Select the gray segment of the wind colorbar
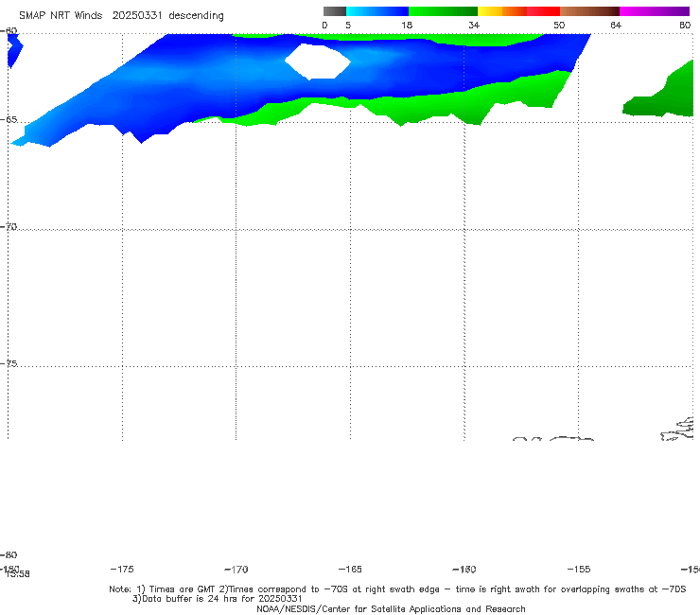 (334, 11)
